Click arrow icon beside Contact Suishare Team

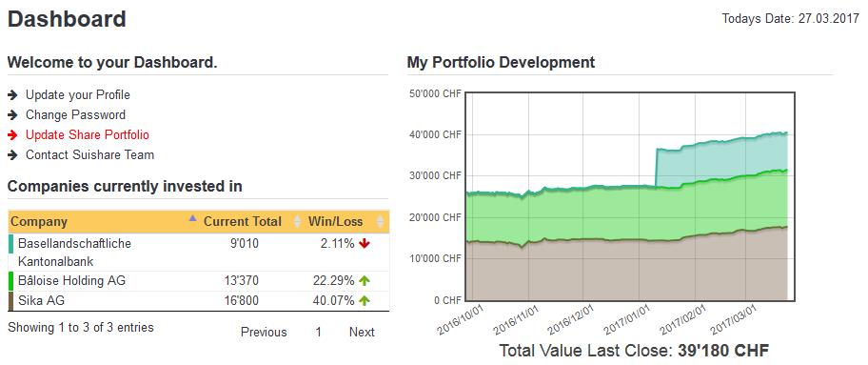[12, 154]
